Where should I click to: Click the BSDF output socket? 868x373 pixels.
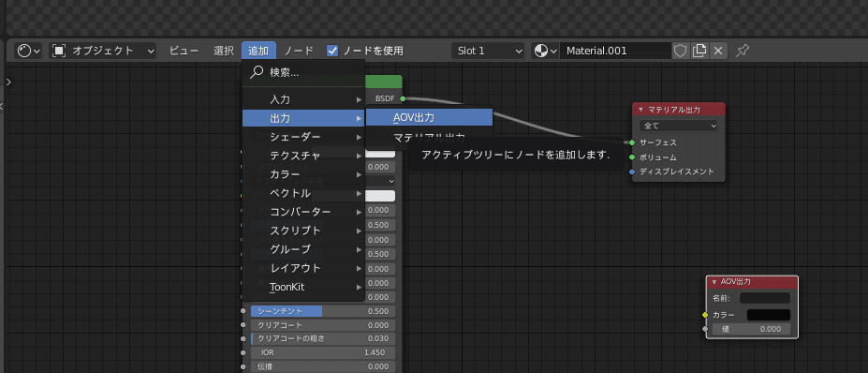click(x=403, y=98)
